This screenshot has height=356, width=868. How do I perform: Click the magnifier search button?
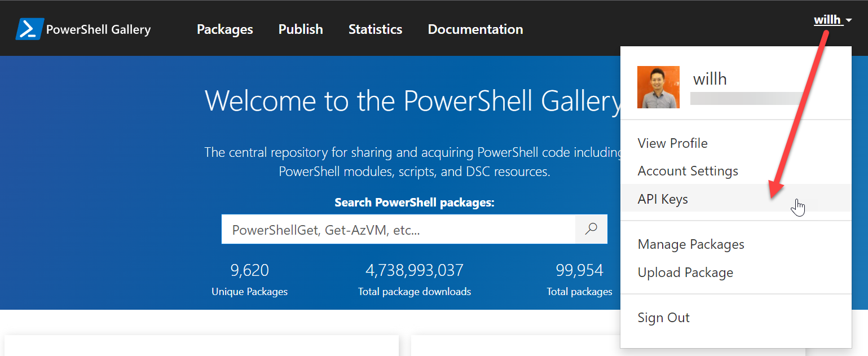[591, 229]
